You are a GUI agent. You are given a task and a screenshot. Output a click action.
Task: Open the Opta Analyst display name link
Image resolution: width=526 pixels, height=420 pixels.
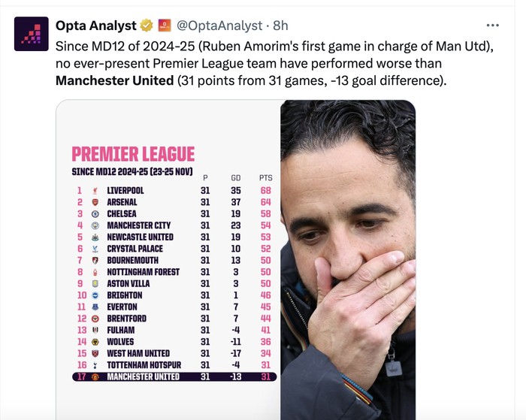point(97,26)
